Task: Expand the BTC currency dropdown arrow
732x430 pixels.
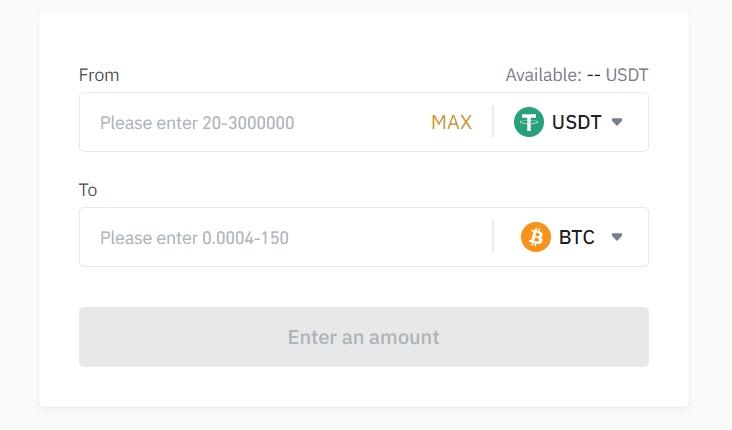Action: pos(617,237)
